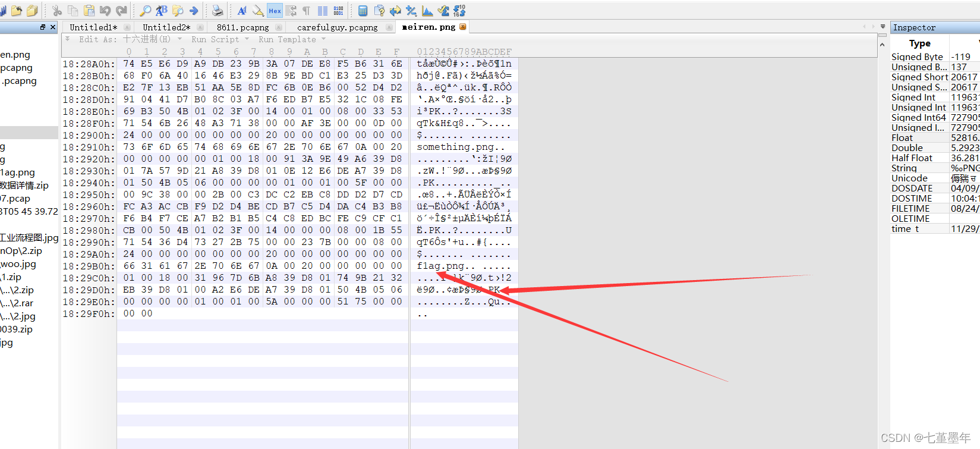Open 数据详情.zip in the file list
The image size is (980, 449).
(x=24, y=186)
